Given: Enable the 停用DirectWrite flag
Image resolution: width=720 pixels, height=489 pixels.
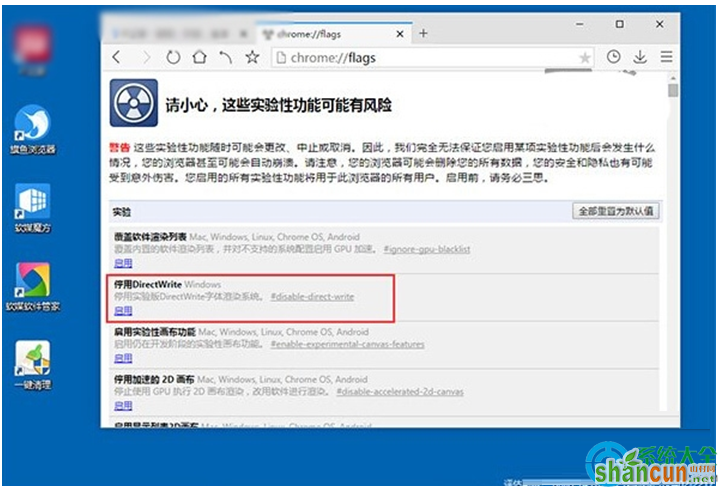Looking at the screenshot, I should pyautogui.click(x=123, y=311).
